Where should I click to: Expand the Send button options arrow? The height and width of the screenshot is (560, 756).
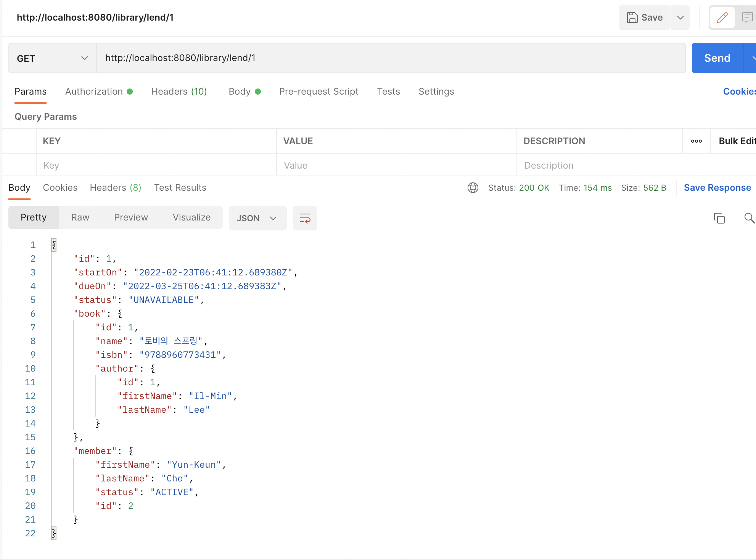[x=753, y=58]
